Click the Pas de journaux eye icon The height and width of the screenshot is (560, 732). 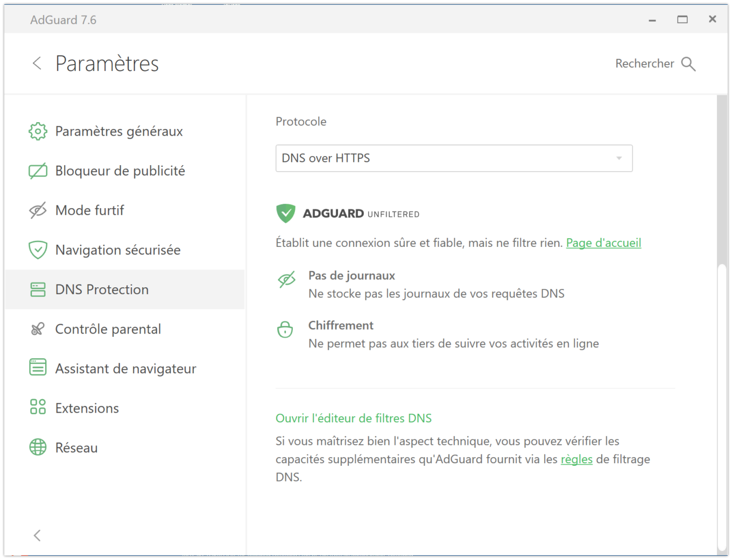click(x=286, y=279)
